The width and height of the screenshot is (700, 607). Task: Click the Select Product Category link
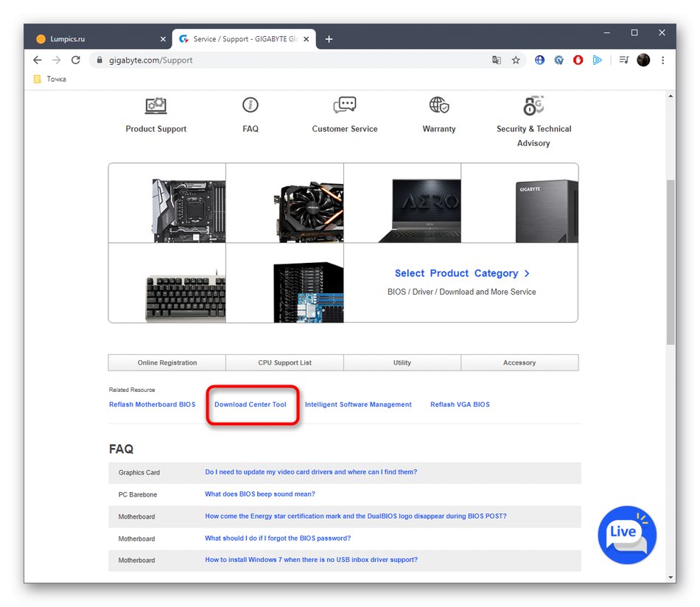461,273
